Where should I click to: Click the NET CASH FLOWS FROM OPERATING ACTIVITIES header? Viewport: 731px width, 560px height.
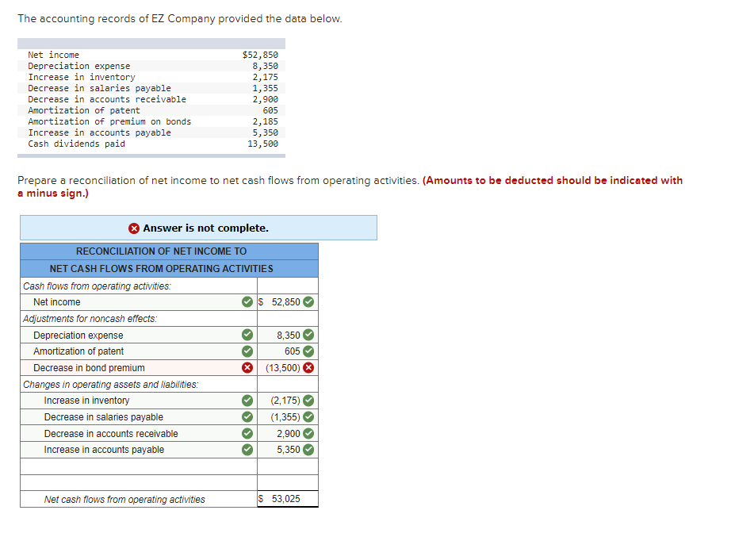[169, 268]
